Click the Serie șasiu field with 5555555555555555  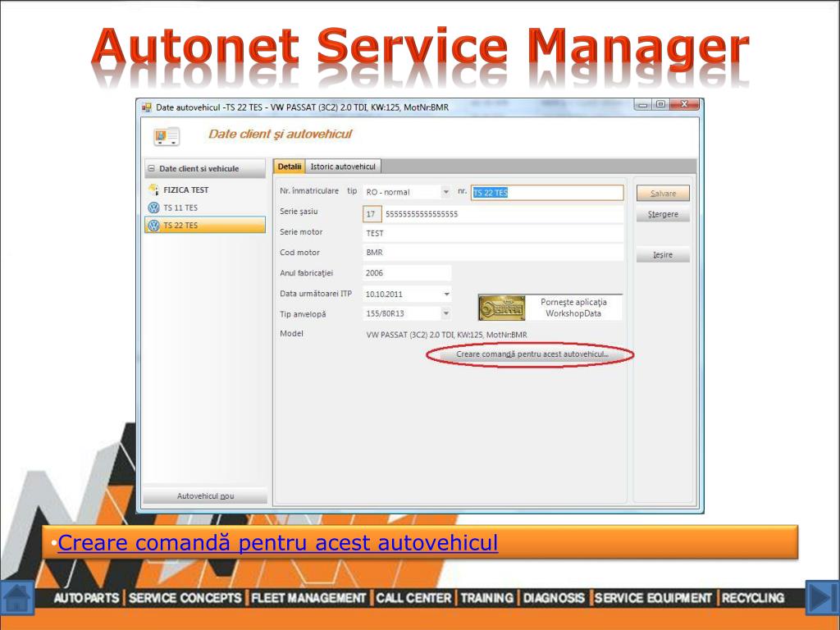tap(503, 214)
